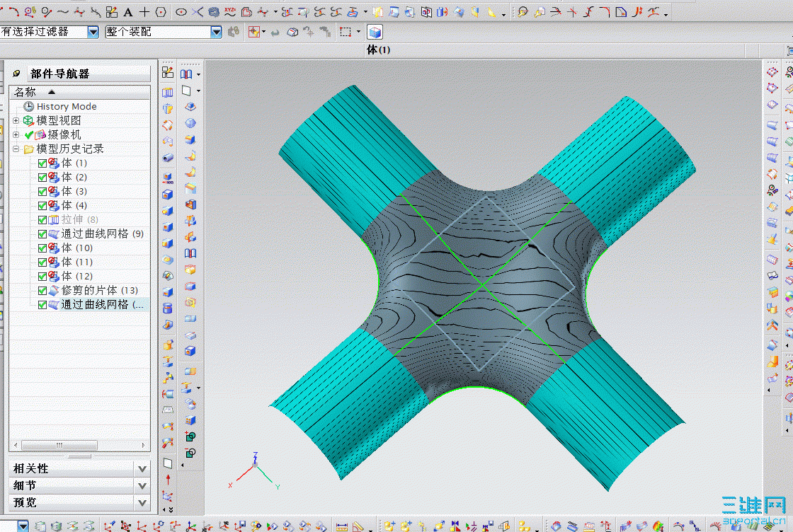This screenshot has height=532, width=793.
Task: Click the Point (plus sign) tool icon
Action: pos(144,12)
